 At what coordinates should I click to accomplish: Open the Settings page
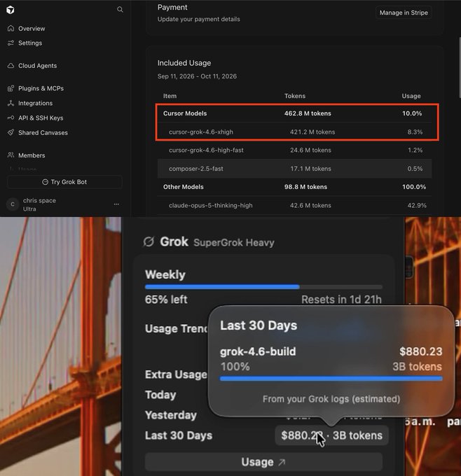click(30, 43)
